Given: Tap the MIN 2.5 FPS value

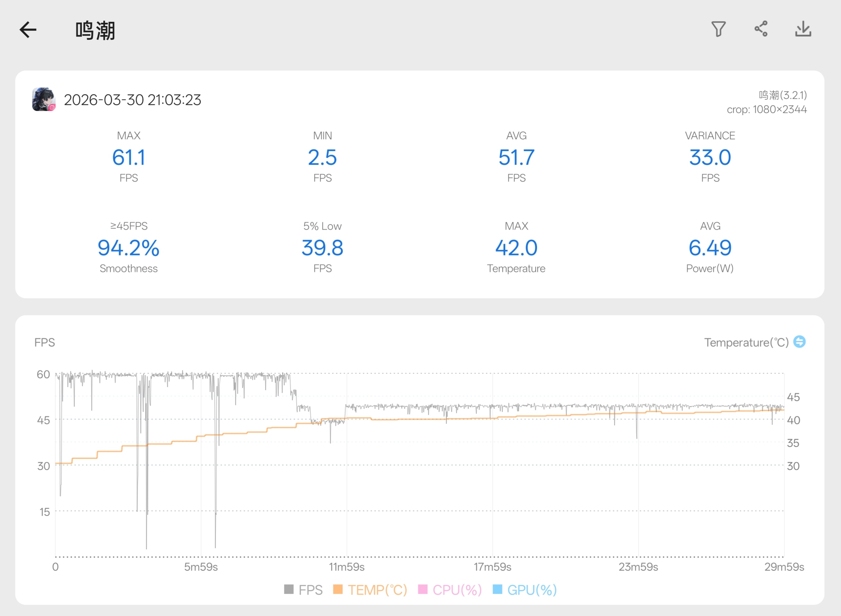Looking at the screenshot, I should click(x=322, y=157).
